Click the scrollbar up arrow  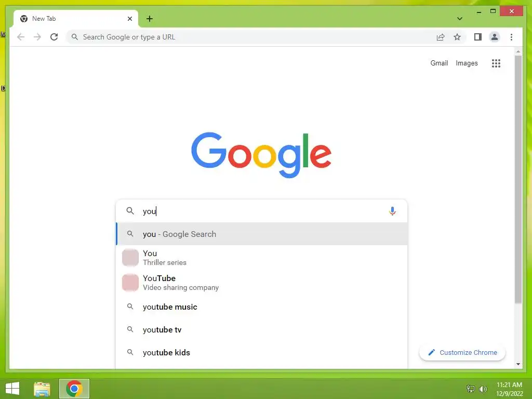[518, 51]
